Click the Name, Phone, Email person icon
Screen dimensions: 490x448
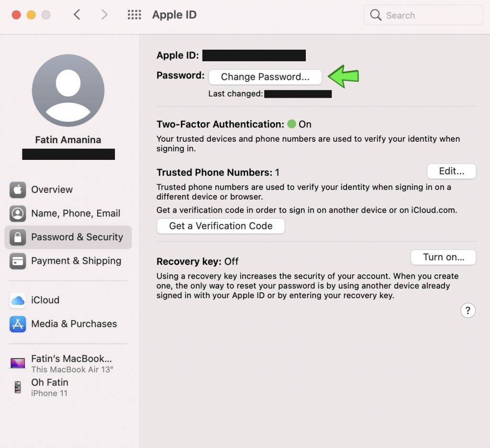pyautogui.click(x=18, y=213)
